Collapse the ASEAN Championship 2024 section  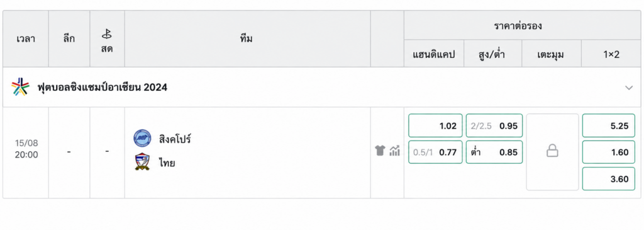click(629, 88)
